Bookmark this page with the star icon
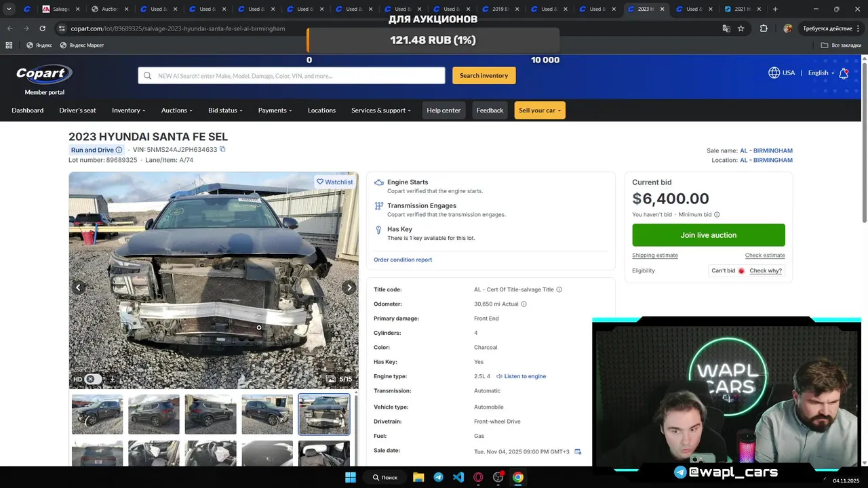 741,28
